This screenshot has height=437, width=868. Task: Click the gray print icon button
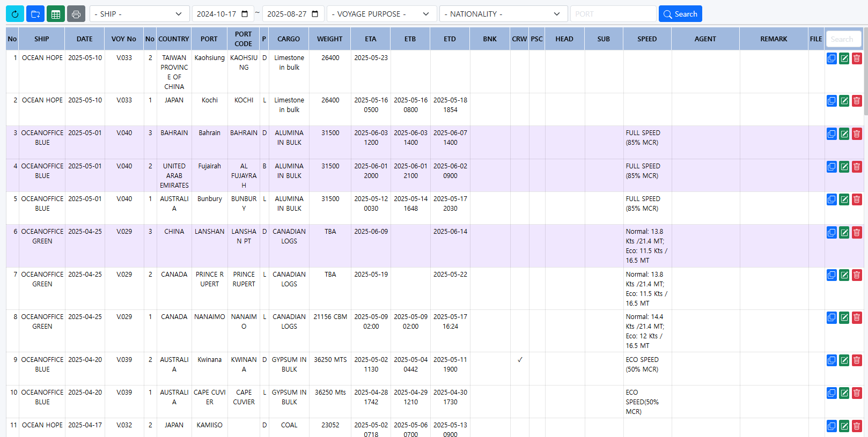pos(76,14)
